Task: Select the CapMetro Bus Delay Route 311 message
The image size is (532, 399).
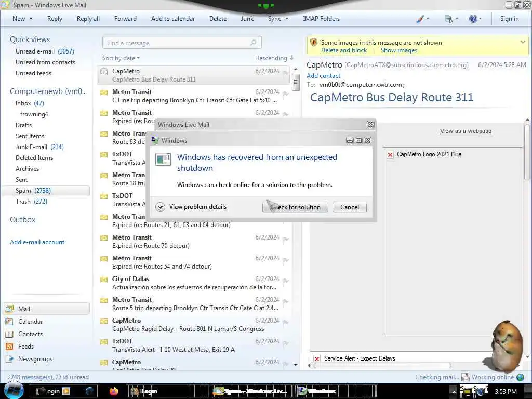Action: pyautogui.click(x=193, y=75)
